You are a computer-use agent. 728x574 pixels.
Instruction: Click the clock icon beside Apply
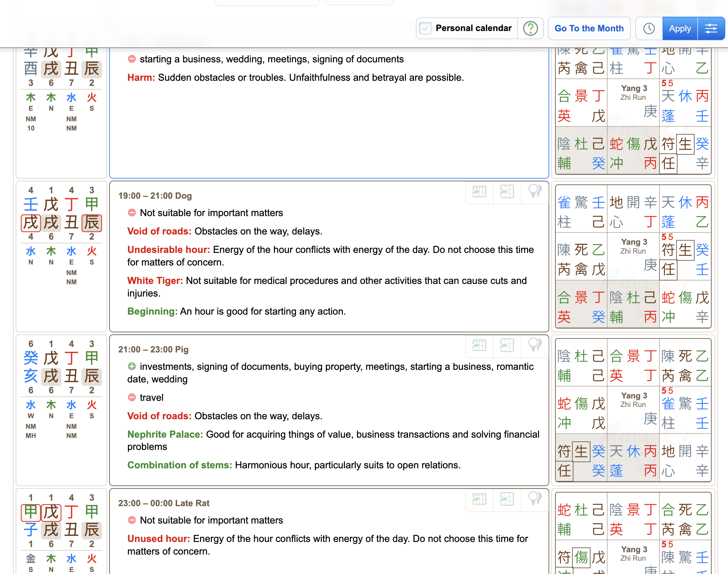pos(649,28)
